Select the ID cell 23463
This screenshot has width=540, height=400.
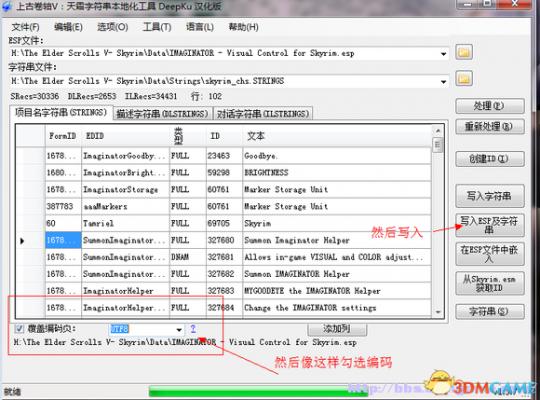point(224,156)
